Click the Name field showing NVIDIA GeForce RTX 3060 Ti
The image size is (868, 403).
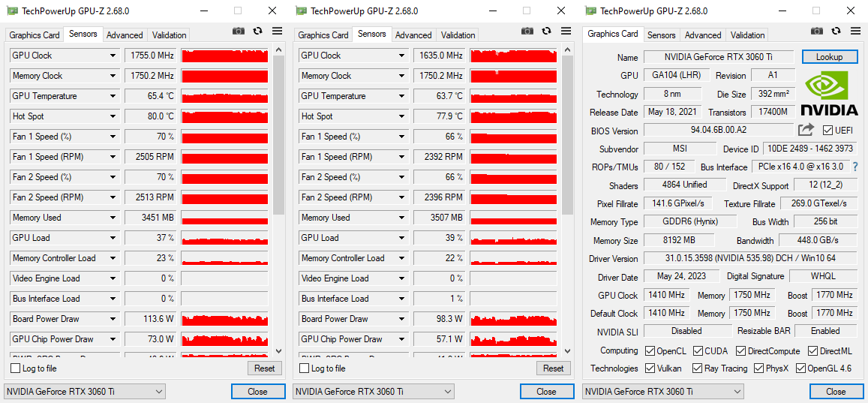719,57
